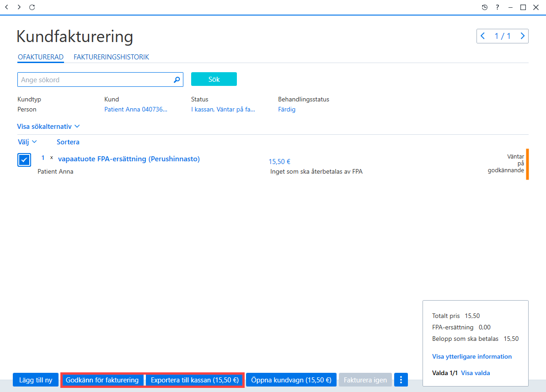
Task: Click the Fakturera igen button
Action: coord(365,380)
